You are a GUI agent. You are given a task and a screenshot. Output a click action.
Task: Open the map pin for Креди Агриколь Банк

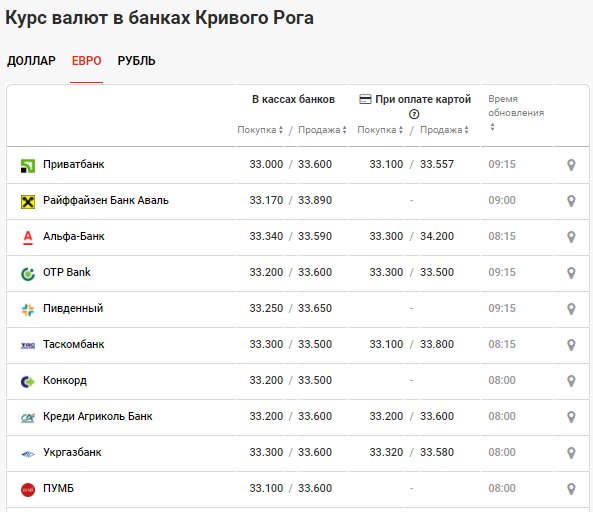click(571, 416)
